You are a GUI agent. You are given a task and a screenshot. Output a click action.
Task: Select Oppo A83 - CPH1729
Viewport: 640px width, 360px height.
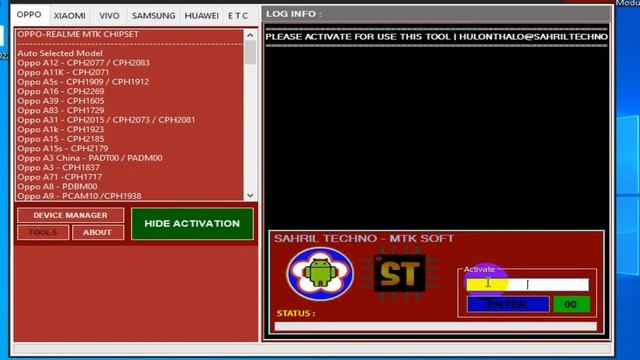[x=61, y=110]
